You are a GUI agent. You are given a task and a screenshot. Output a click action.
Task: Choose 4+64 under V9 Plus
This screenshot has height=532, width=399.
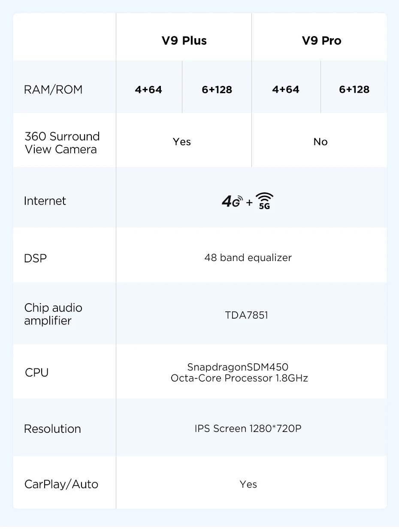(x=148, y=89)
